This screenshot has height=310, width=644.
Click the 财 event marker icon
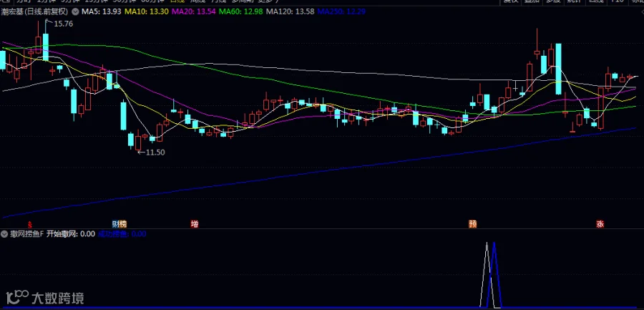tap(116, 224)
